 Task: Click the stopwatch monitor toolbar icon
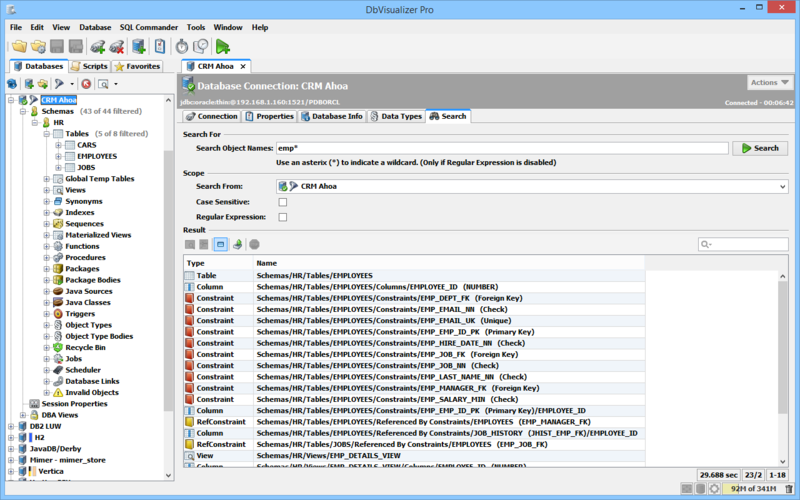click(x=182, y=47)
